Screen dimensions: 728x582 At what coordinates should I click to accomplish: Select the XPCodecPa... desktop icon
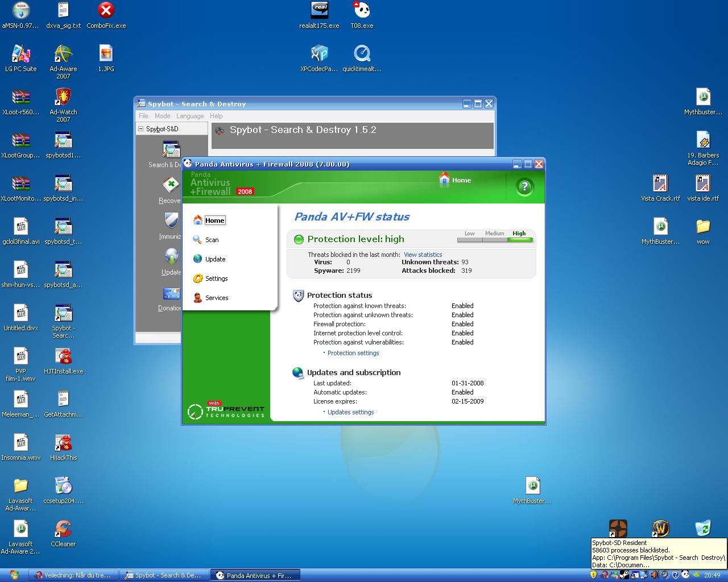(319, 58)
